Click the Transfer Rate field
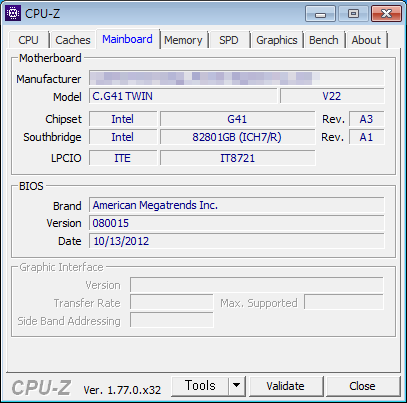The image size is (407, 403). coord(172,303)
